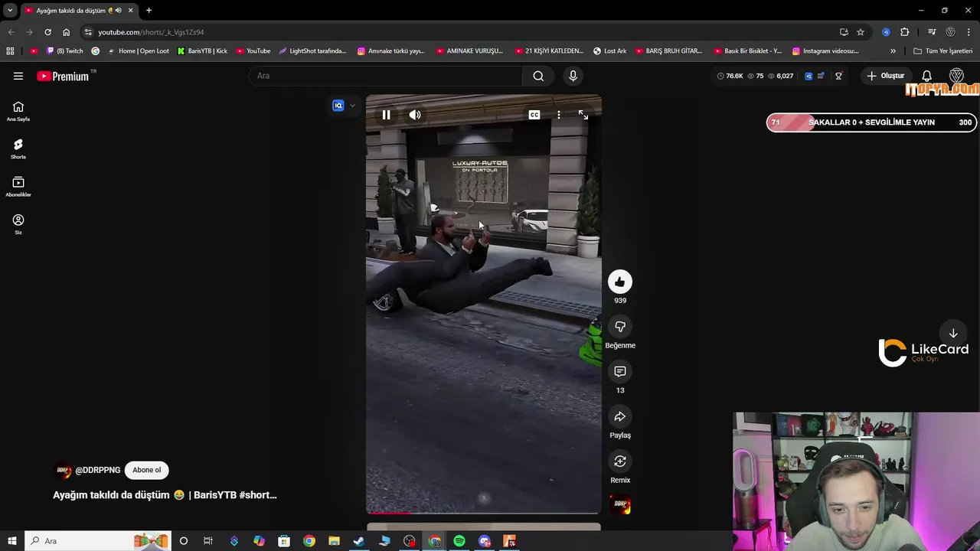Viewport: 980px width, 551px height.
Task: Open YouTube notifications bell
Action: point(926,76)
